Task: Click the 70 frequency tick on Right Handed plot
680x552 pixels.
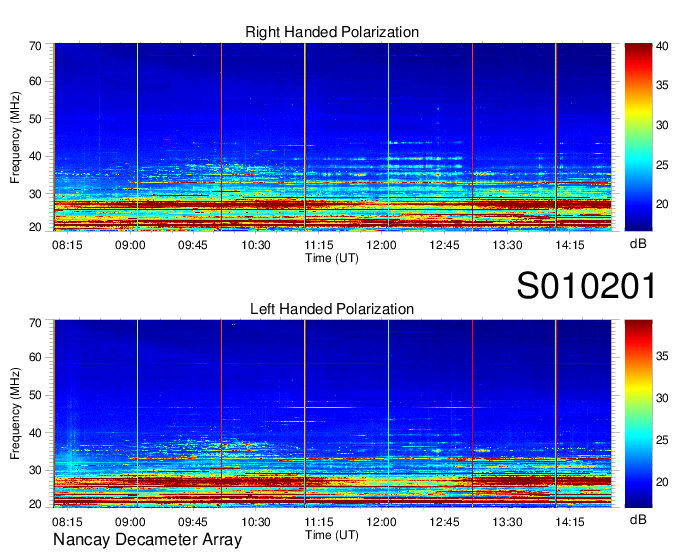Action: (x=35, y=46)
